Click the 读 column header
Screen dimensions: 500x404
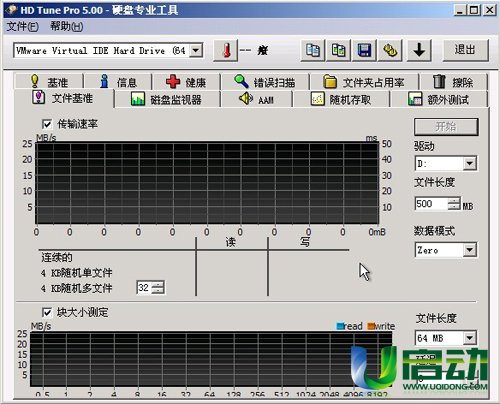point(231,242)
